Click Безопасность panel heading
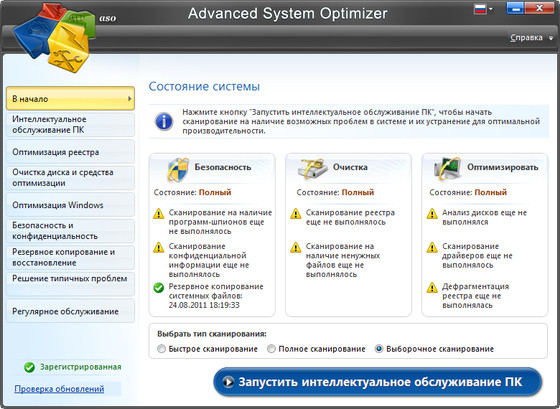This screenshot has width=560, height=409. [x=223, y=167]
